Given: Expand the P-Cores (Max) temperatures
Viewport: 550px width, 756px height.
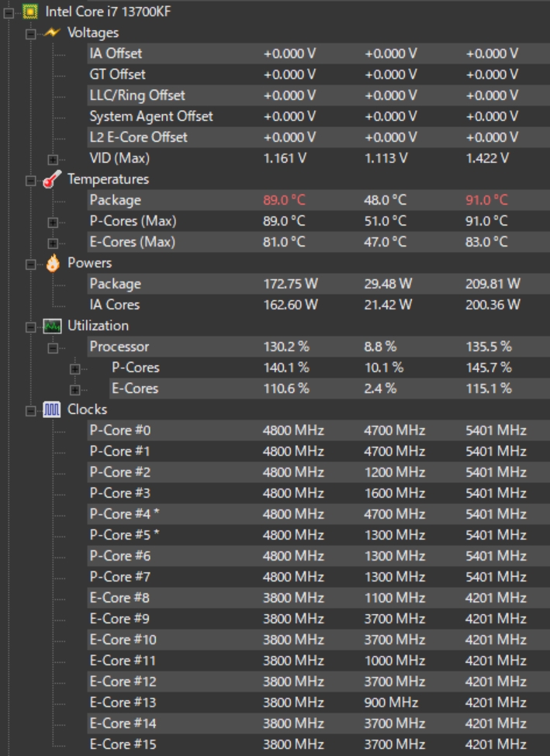Looking at the screenshot, I should coord(53,223).
